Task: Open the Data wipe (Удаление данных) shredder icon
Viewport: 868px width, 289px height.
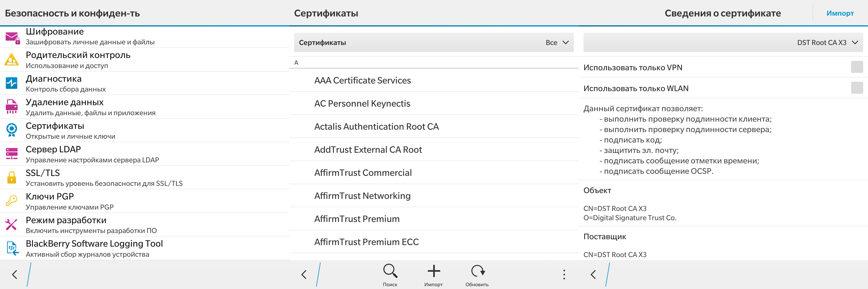Action: tap(12, 107)
